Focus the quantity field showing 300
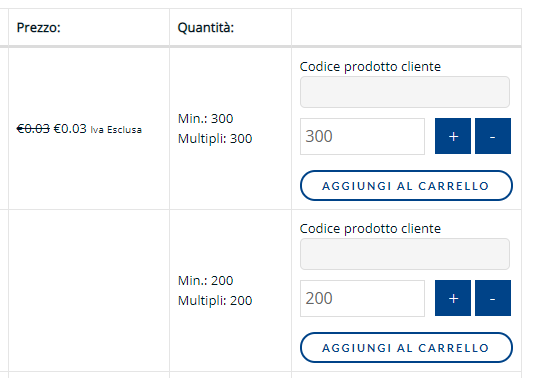 [362, 136]
